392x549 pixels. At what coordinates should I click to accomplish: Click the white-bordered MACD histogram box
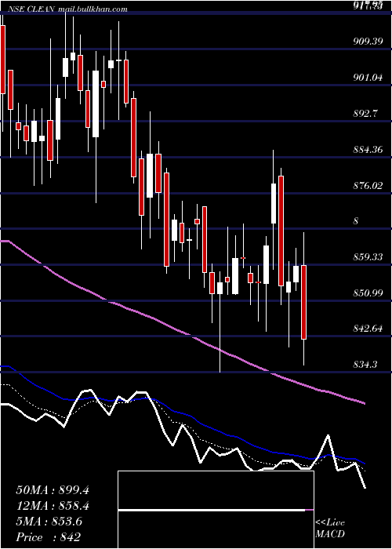(216, 510)
